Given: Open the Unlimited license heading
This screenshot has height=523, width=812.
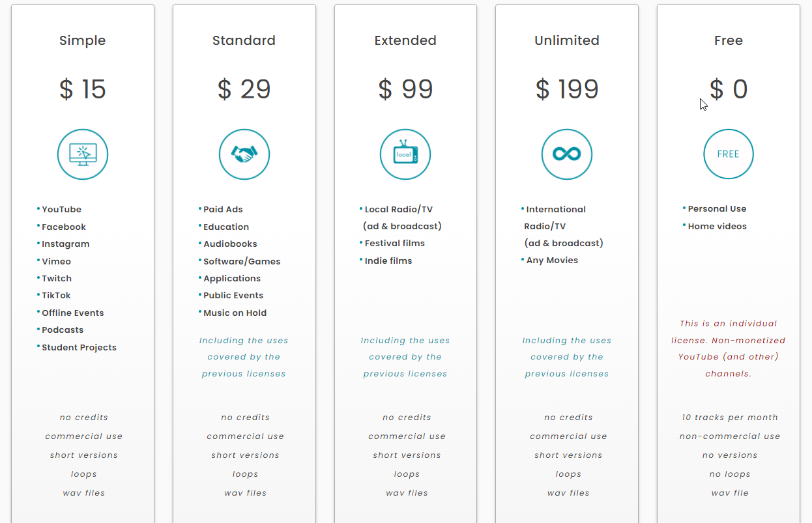Looking at the screenshot, I should pyautogui.click(x=567, y=40).
